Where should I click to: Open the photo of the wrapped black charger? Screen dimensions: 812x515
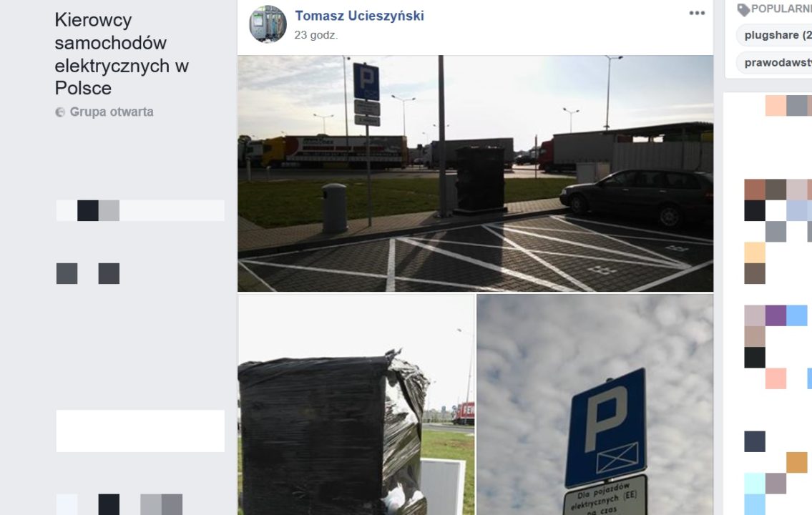pos(356,405)
